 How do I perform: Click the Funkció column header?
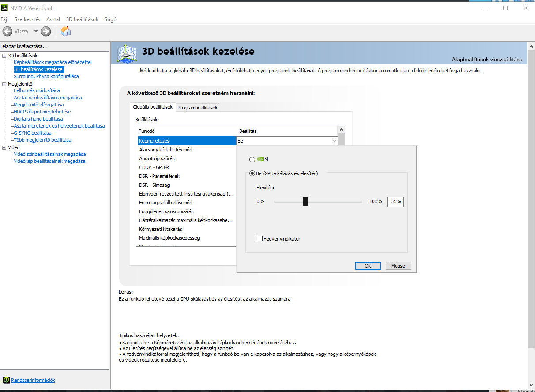point(186,131)
